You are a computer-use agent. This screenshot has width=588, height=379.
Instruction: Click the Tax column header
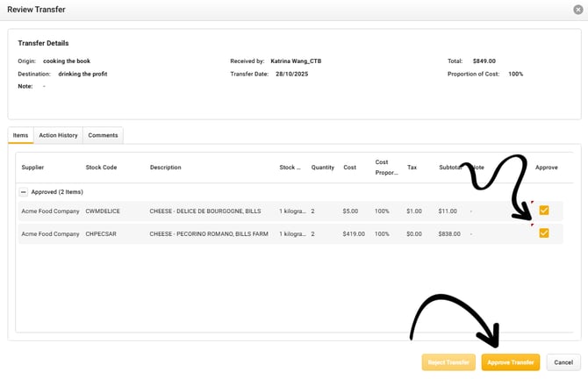pyautogui.click(x=412, y=168)
